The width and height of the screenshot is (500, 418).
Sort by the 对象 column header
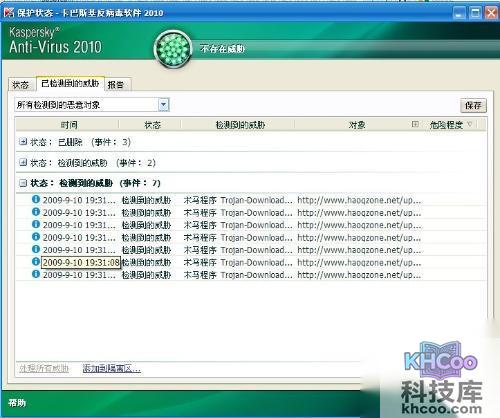pos(357,125)
